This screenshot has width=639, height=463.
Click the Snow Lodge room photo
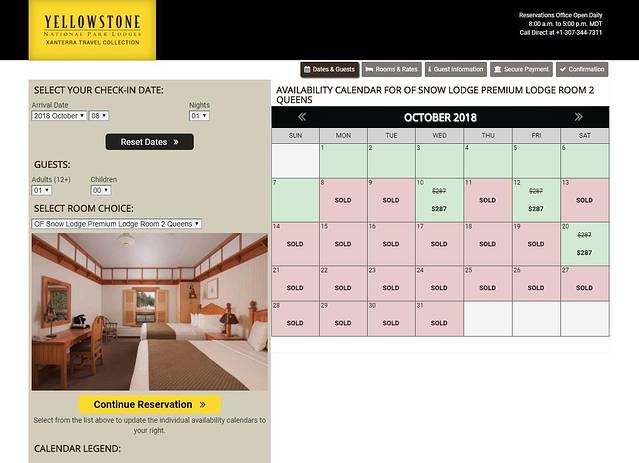150,312
